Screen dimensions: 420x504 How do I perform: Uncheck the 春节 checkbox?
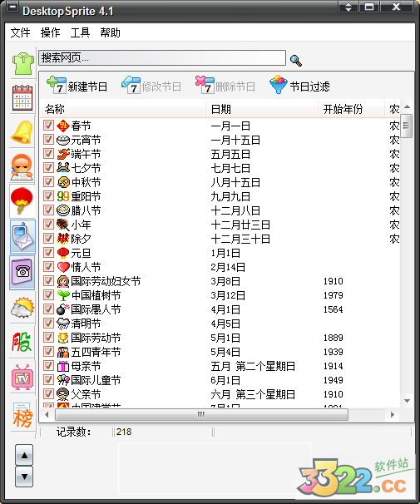pos(48,126)
